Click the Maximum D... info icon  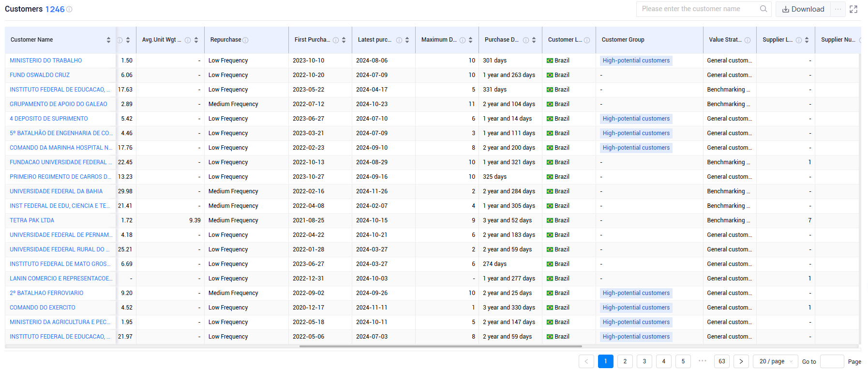(x=463, y=40)
